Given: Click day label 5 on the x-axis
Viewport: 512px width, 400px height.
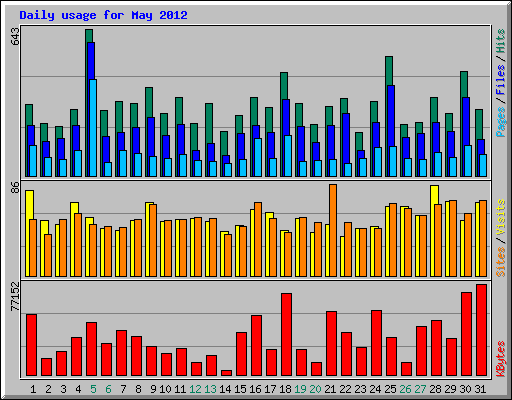Looking at the screenshot, I should [93, 389].
